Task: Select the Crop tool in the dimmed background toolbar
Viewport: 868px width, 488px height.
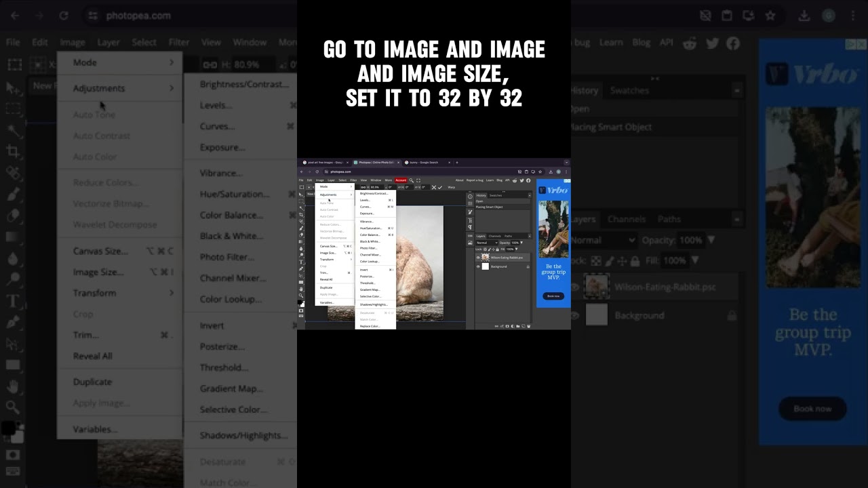Action: click(x=13, y=151)
